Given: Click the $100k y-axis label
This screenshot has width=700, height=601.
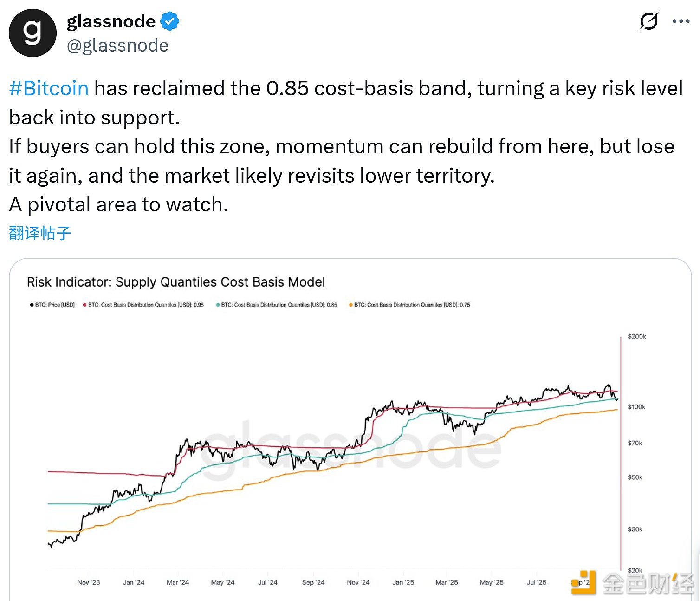Looking at the screenshot, I should point(636,407).
